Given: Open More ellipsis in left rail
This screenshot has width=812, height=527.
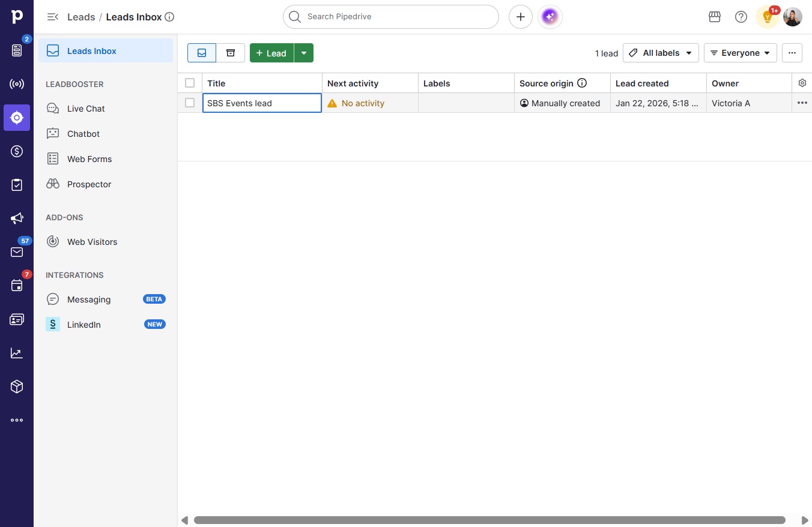Looking at the screenshot, I should point(17,420).
